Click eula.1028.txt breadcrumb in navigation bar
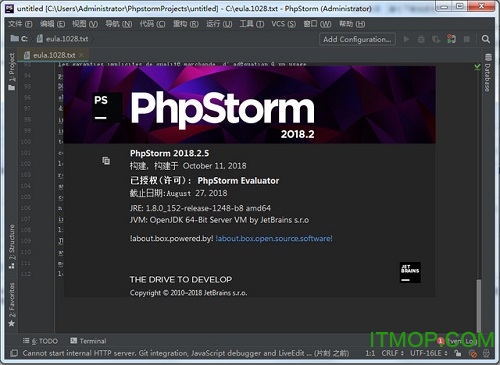 (x=63, y=39)
